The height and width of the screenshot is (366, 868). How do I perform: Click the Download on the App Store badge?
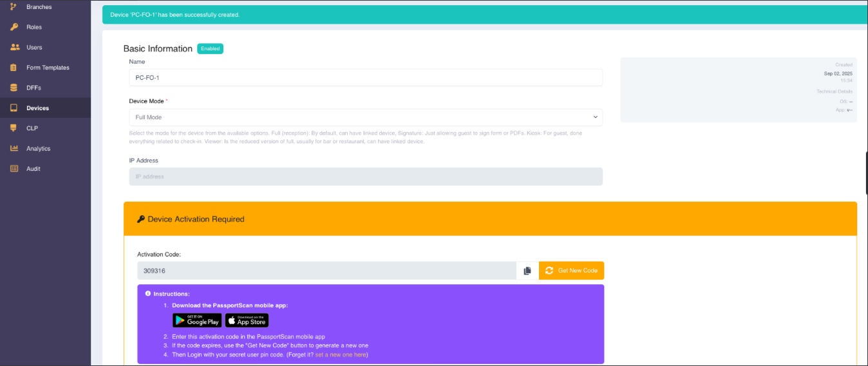click(247, 320)
